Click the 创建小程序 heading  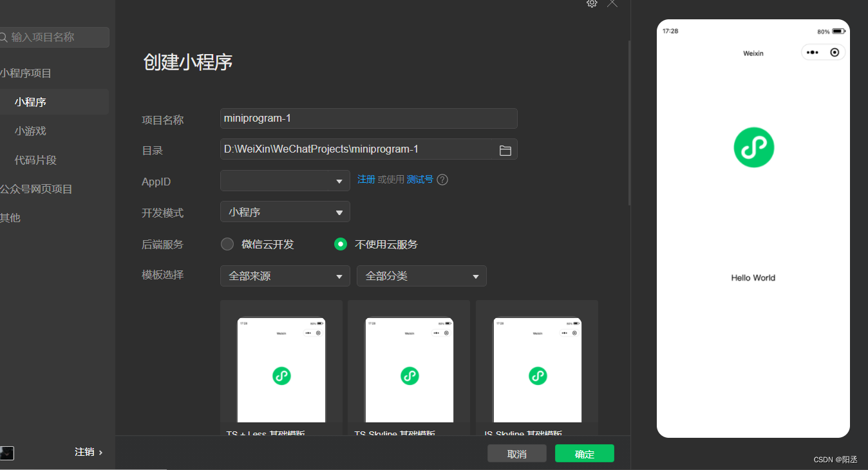coord(188,62)
